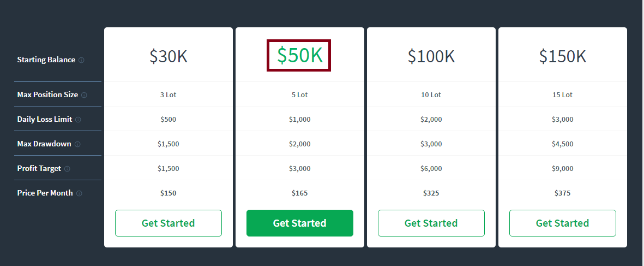This screenshot has height=266, width=644.
Task: Show Profit Target info icon details
Action: click(x=68, y=169)
